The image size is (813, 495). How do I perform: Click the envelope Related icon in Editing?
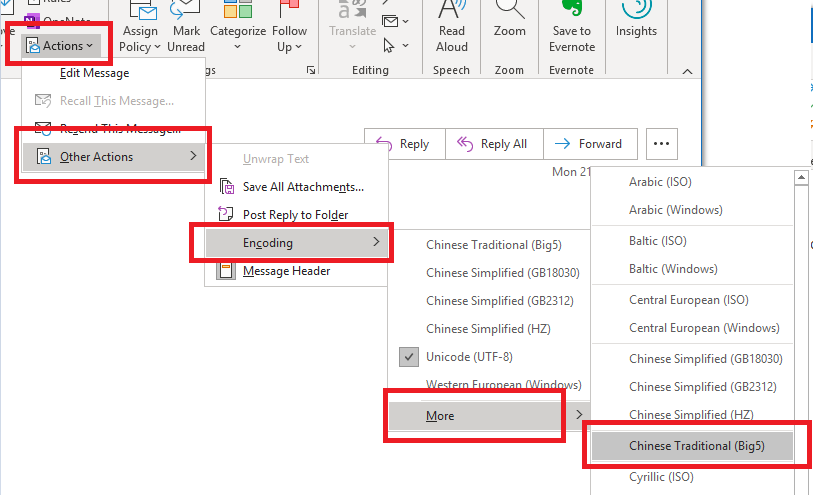390,21
